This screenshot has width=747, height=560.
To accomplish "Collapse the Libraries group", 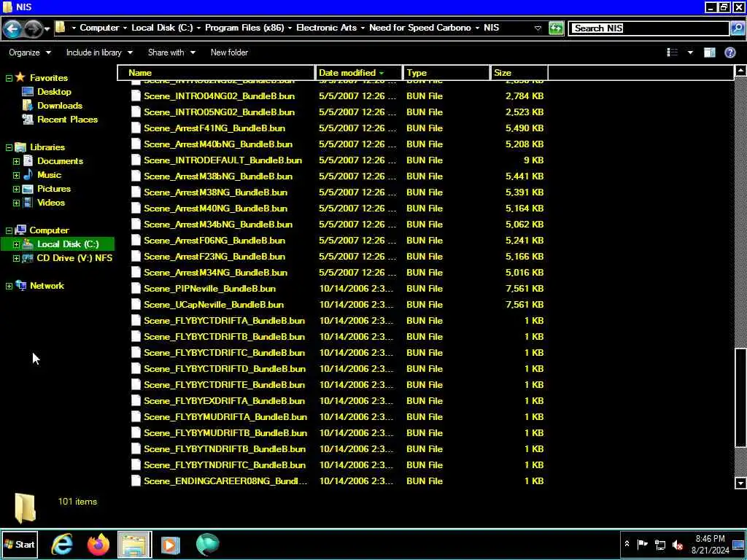I will point(9,147).
